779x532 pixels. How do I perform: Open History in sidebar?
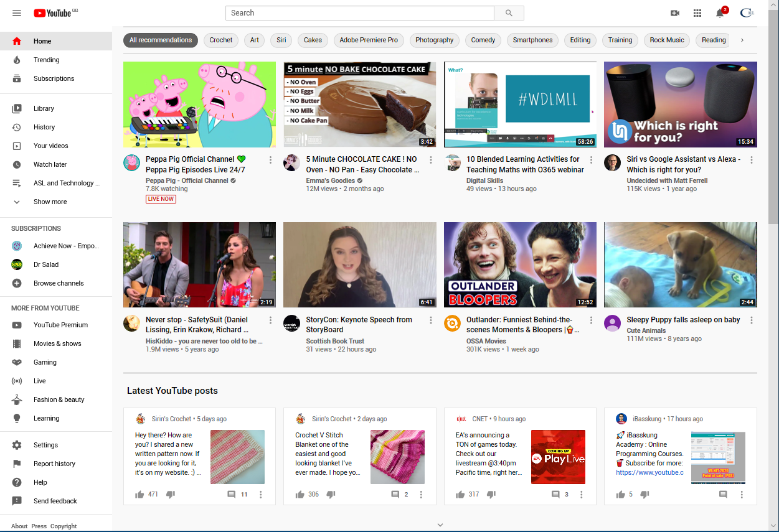[56, 127]
